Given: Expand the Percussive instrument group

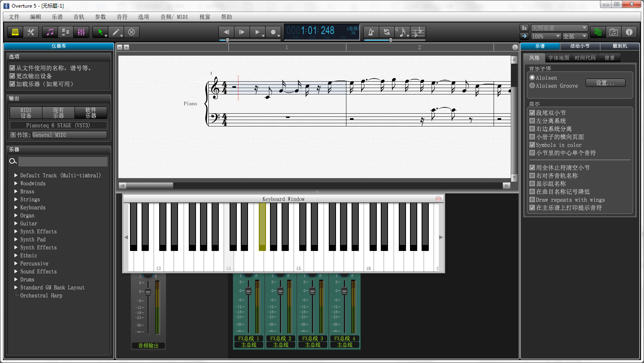Looking at the screenshot, I should pyautogui.click(x=16, y=263).
